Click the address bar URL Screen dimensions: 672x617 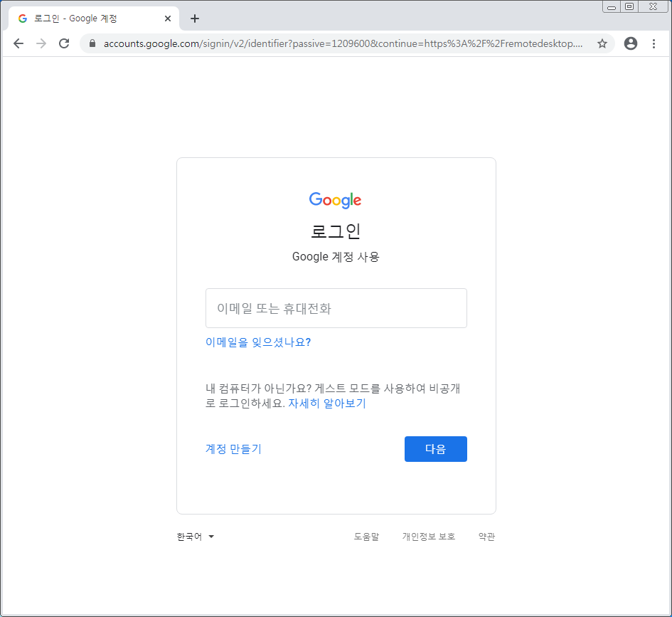tap(343, 43)
